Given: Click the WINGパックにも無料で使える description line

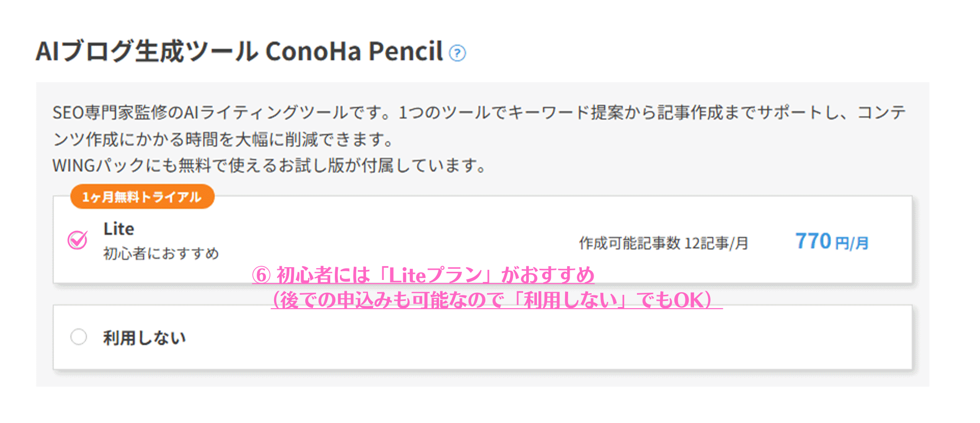Looking at the screenshot, I should pyautogui.click(x=270, y=166).
